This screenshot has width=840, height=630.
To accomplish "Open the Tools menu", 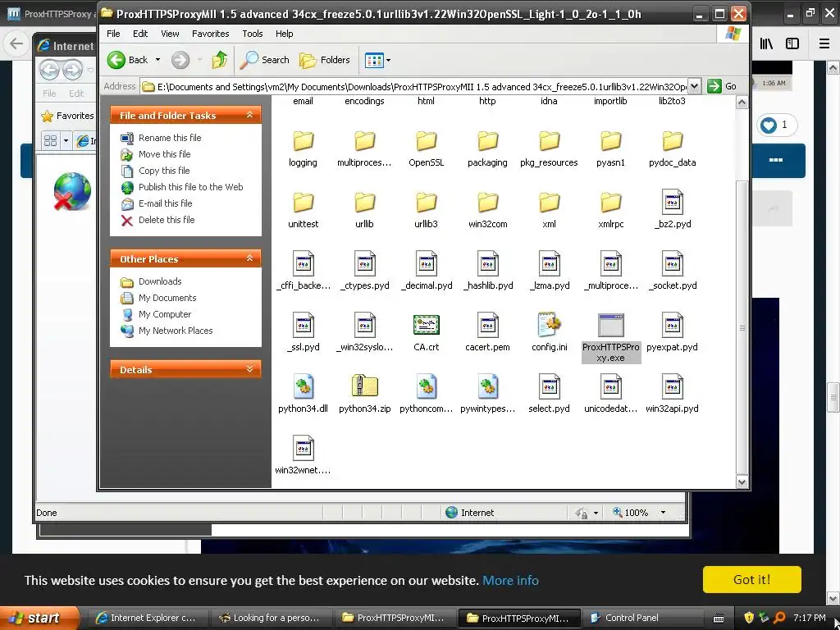I will coord(253,34).
